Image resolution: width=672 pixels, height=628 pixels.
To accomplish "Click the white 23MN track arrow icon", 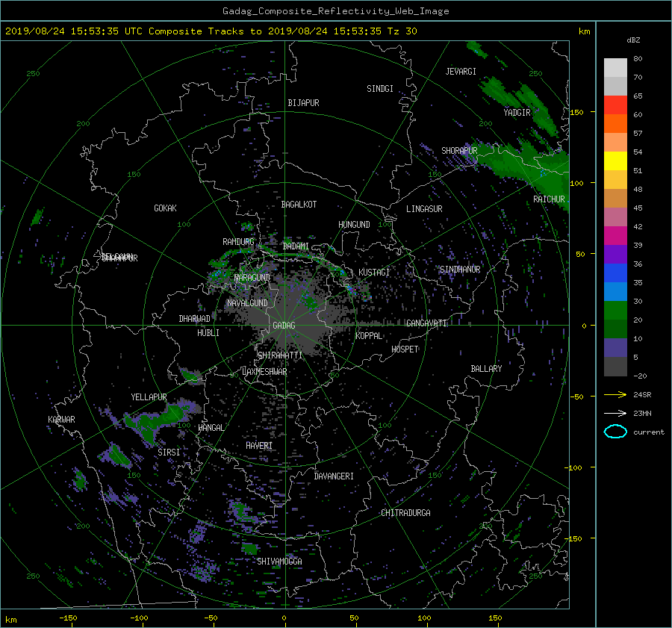I will [615, 413].
